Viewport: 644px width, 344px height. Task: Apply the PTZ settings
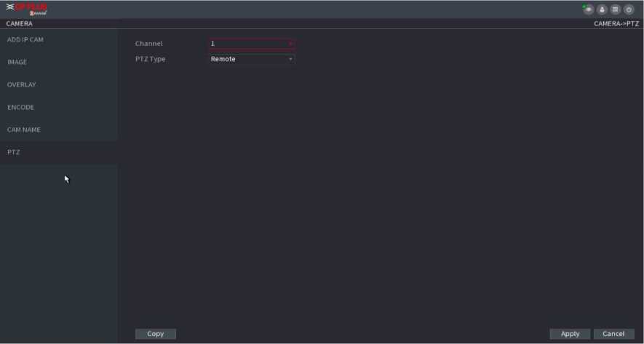(570, 334)
